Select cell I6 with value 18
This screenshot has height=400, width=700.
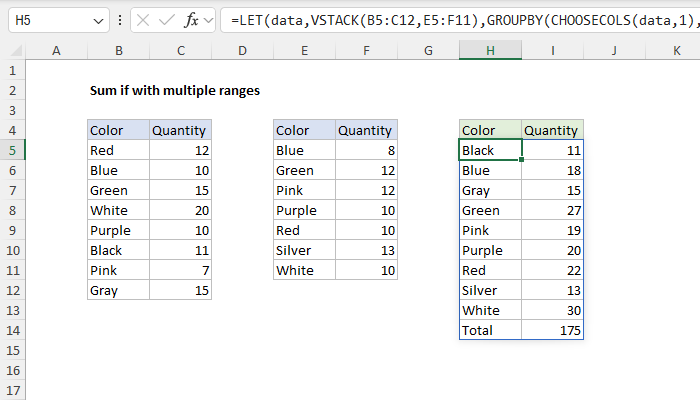[552, 171]
